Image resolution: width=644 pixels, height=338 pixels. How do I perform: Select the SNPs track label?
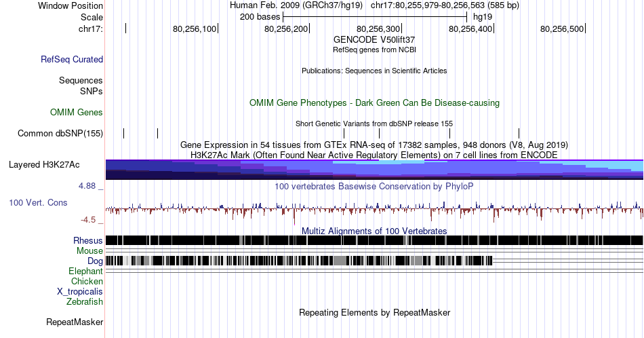92,91
